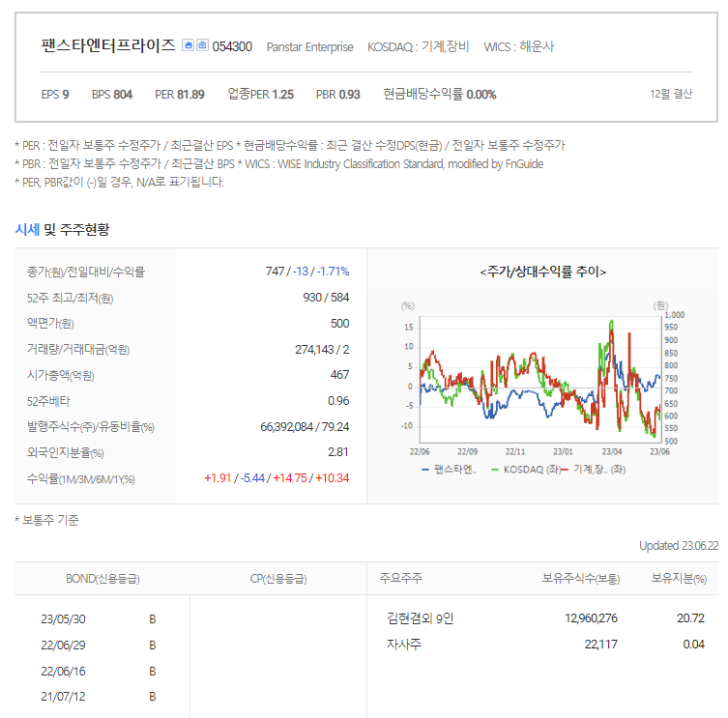Click the 52-week high/low '930 / 584'
The width and height of the screenshot is (728, 718).
tap(326, 297)
